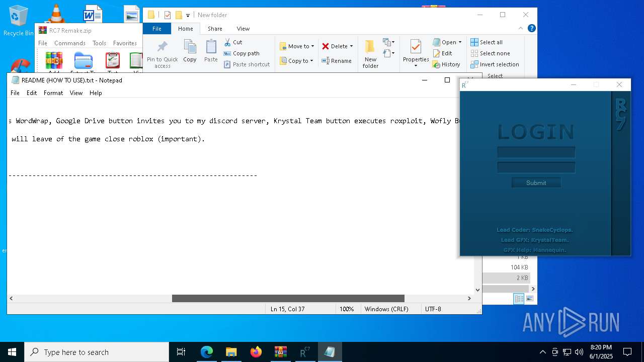Switch Explorer to details view
The image size is (644, 362).
519,299
